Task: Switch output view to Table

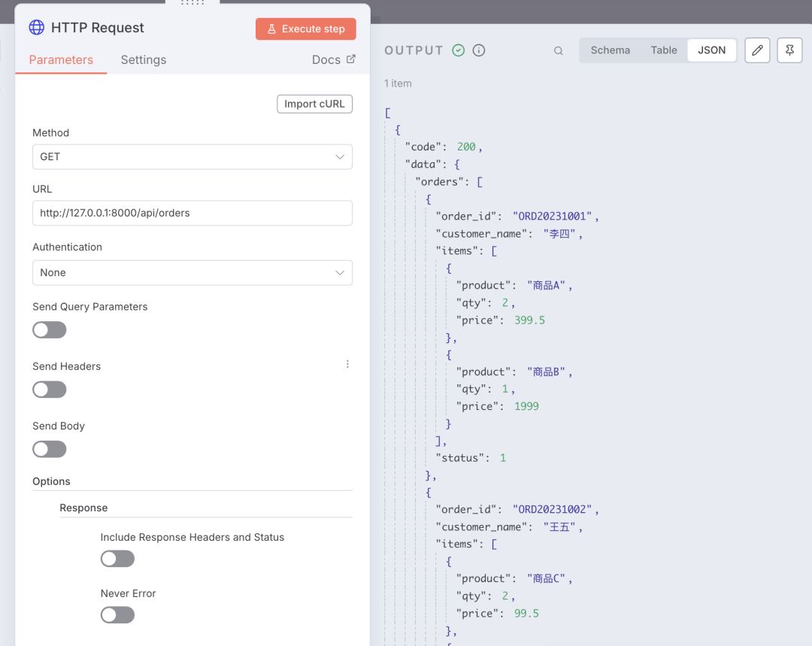Action: click(664, 50)
